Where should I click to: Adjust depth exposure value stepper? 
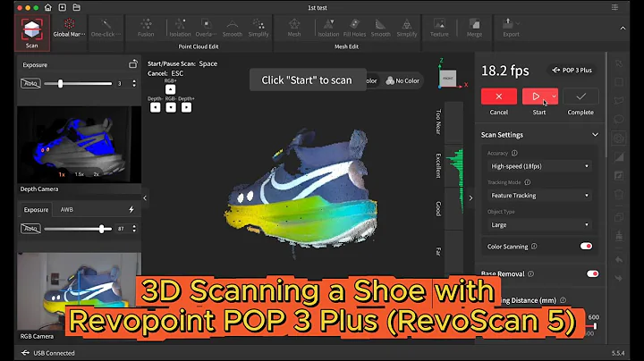coord(134,83)
